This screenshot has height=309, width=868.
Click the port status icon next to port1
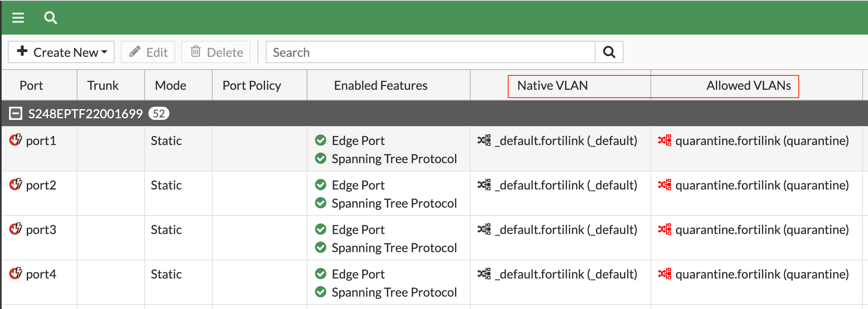point(15,140)
